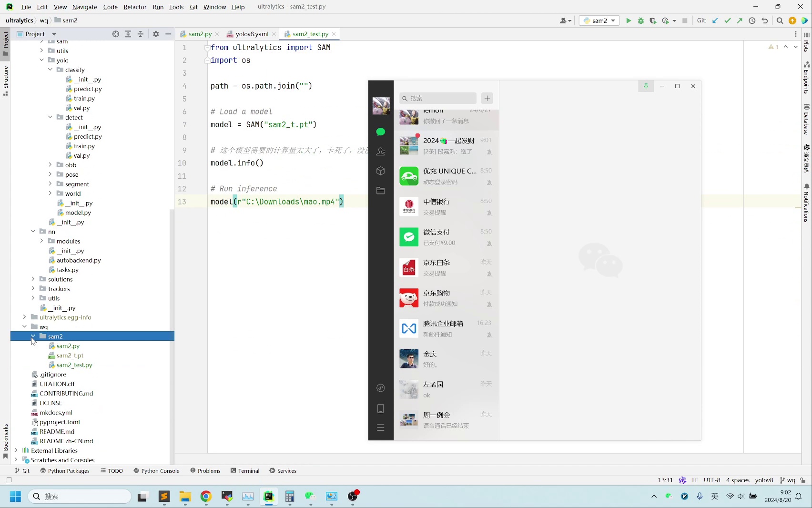
Task: Open WeChat contacts icon in sidebar
Action: (380, 152)
